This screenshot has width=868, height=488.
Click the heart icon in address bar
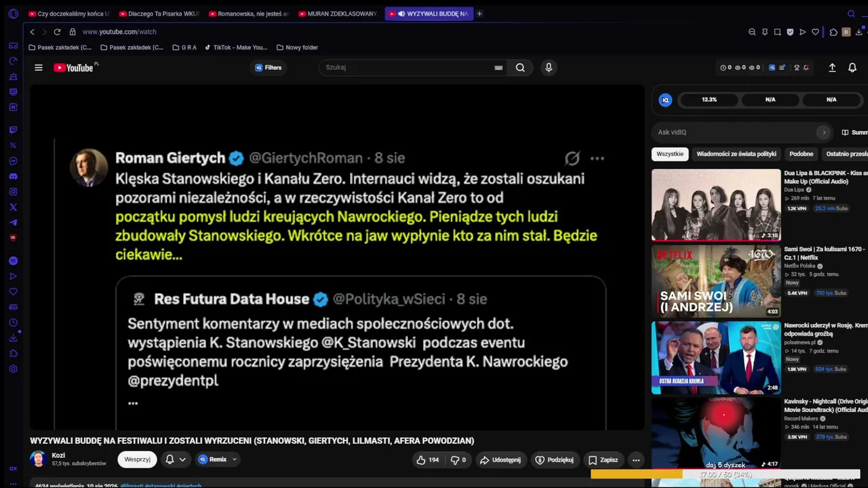point(815,32)
